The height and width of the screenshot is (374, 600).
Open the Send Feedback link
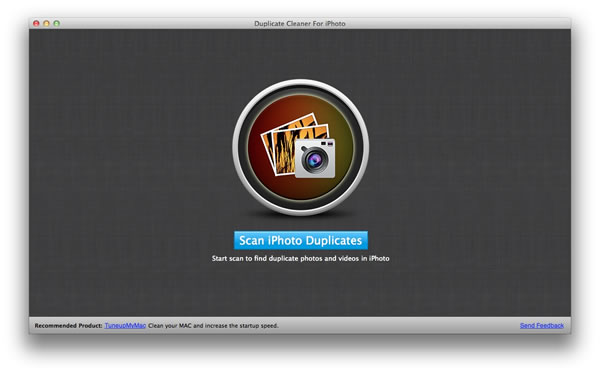[x=541, y=326]
